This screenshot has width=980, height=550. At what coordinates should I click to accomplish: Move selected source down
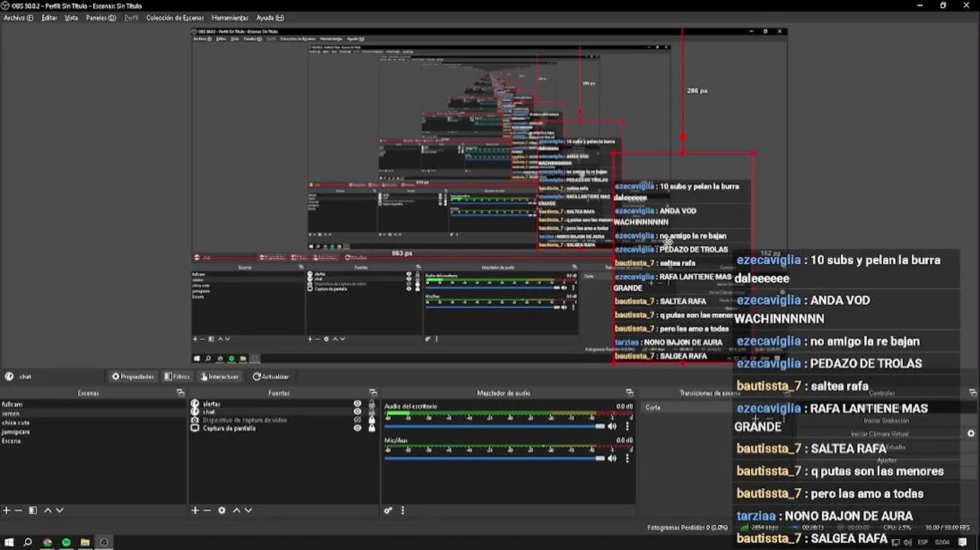[248, 510]
